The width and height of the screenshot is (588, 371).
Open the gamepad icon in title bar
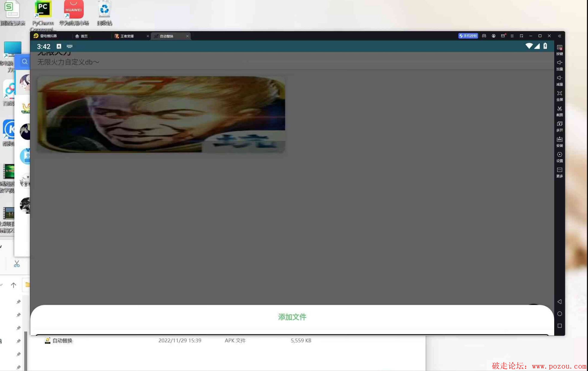[484, 36]
